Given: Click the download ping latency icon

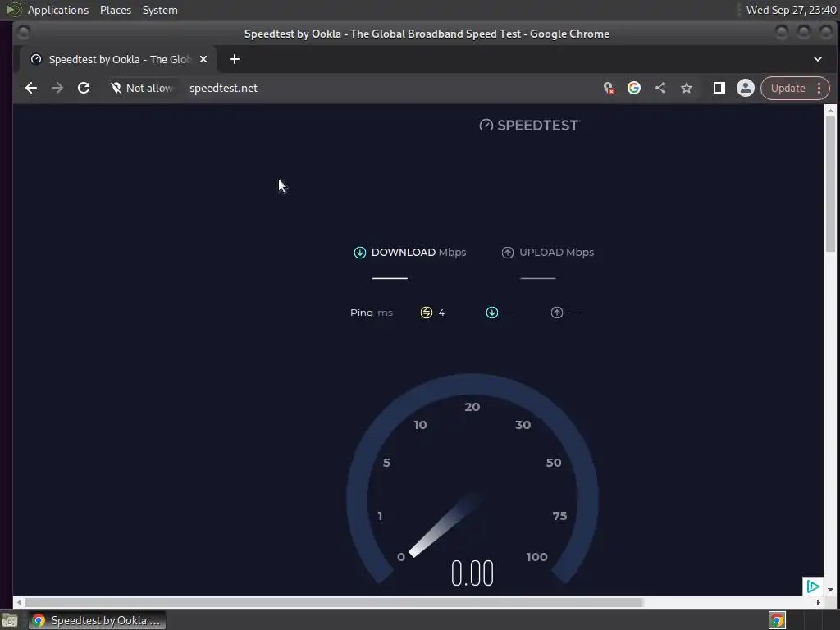Looking at the screenshot, I should click(x=492, y=313).
